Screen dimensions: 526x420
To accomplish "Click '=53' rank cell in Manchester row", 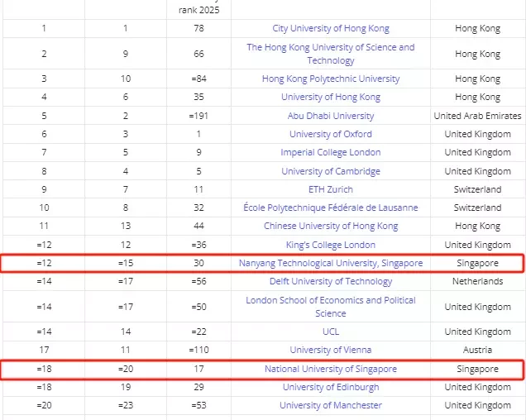I will coord(198,405).
